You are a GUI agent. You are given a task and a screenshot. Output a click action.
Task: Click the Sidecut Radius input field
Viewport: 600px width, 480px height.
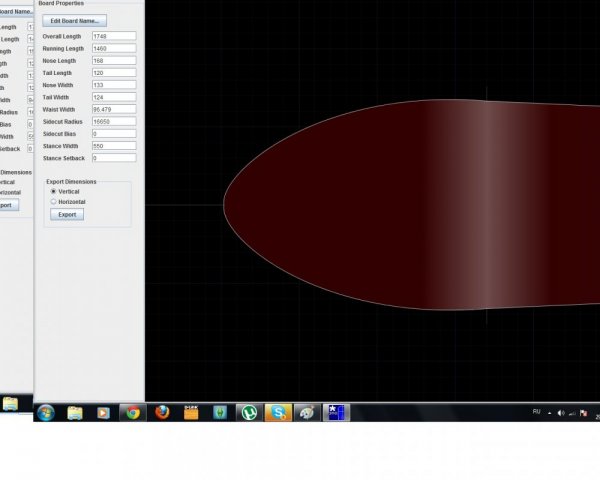pos(114,121)
